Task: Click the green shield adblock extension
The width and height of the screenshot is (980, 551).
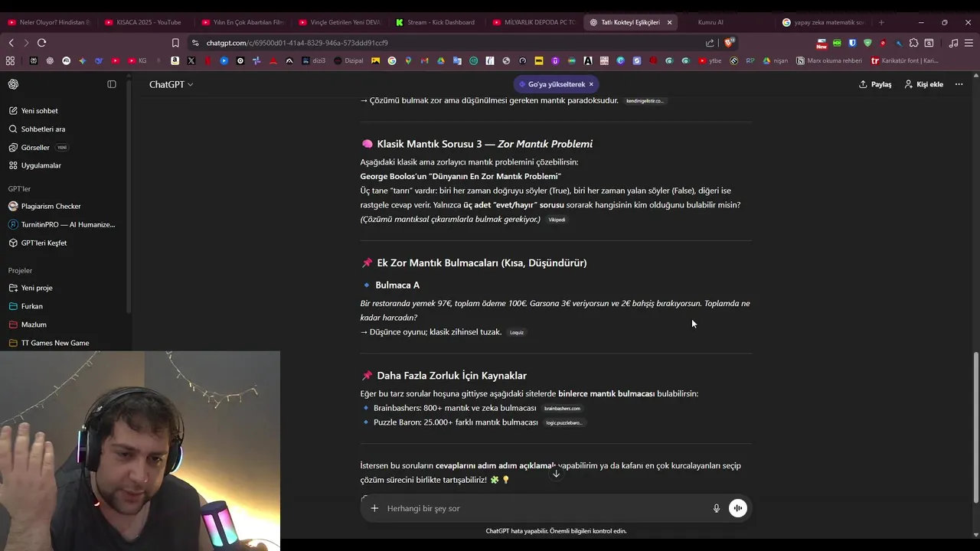Action: 867,43
